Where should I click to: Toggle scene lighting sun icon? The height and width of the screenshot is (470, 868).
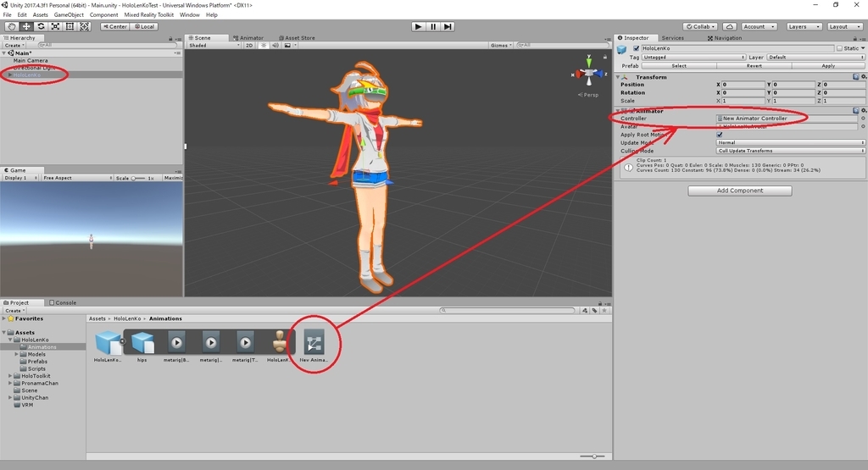click(264, 46)
